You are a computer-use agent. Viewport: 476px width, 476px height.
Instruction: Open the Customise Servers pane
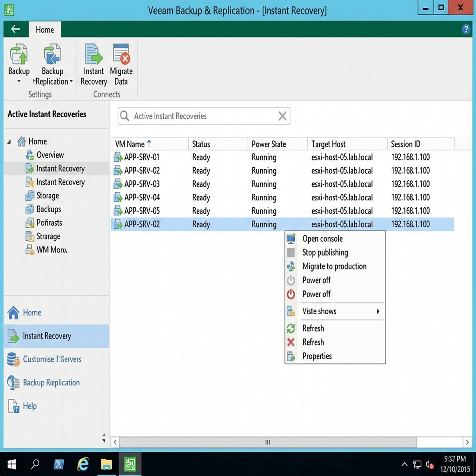53,359
